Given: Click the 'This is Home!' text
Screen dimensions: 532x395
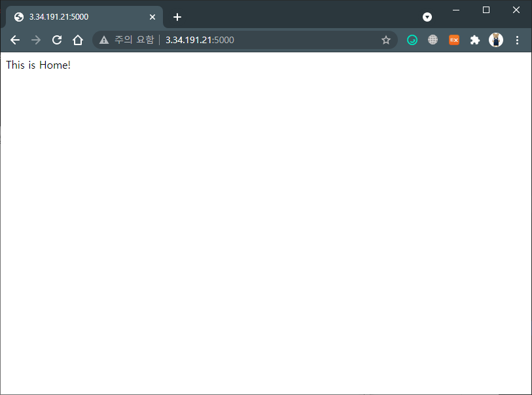Looking at the screenshot, I should click(39, 65).
